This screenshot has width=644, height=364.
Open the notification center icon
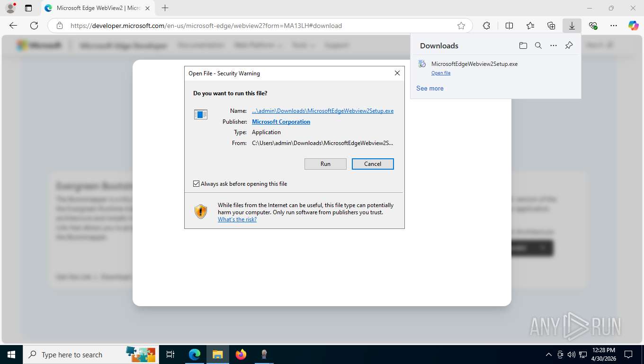(x=628, y=355)
